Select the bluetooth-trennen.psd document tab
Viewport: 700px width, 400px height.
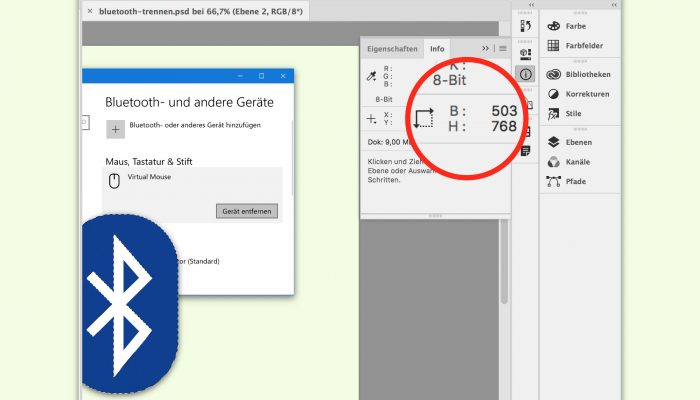pos(201,11)
